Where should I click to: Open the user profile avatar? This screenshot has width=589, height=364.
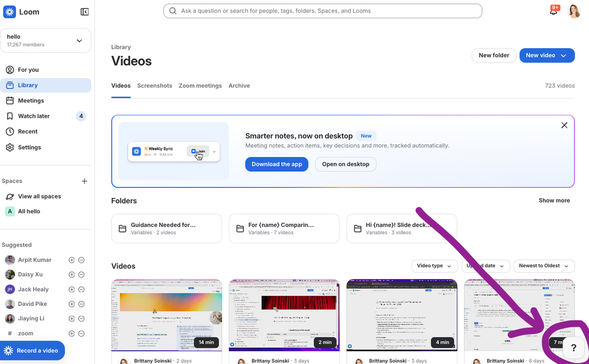[x=574, y=11]
